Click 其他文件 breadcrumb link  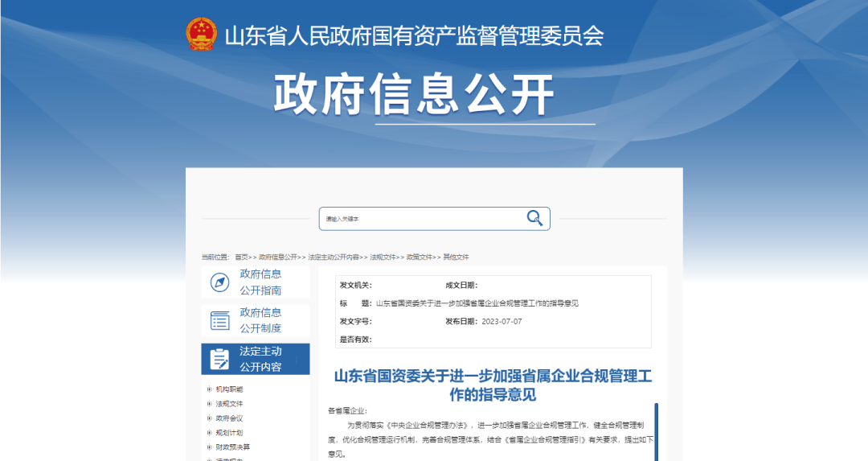pos(457,257)
